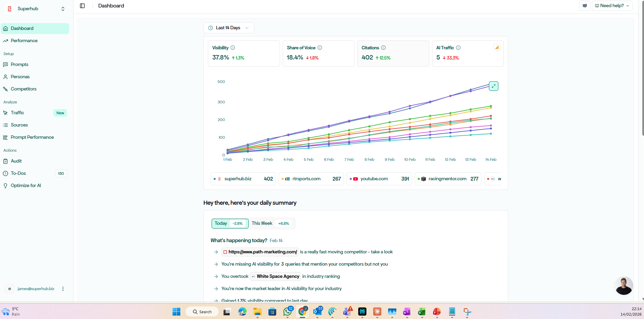Screen dimensions: 644x319
Task: Open Notepad from taskbar
Action: (x=452, y=312)
